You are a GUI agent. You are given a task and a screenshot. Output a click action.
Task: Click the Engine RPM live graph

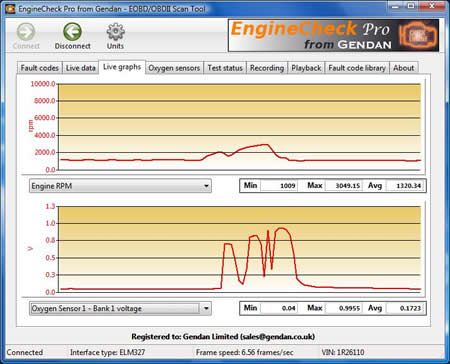240,127
